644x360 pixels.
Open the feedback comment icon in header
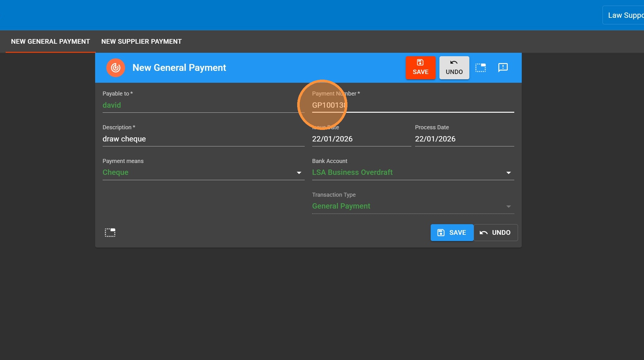503,68
